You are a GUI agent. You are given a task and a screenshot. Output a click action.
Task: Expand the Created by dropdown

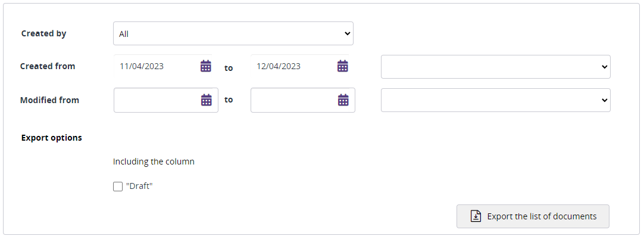pos(233,34)
